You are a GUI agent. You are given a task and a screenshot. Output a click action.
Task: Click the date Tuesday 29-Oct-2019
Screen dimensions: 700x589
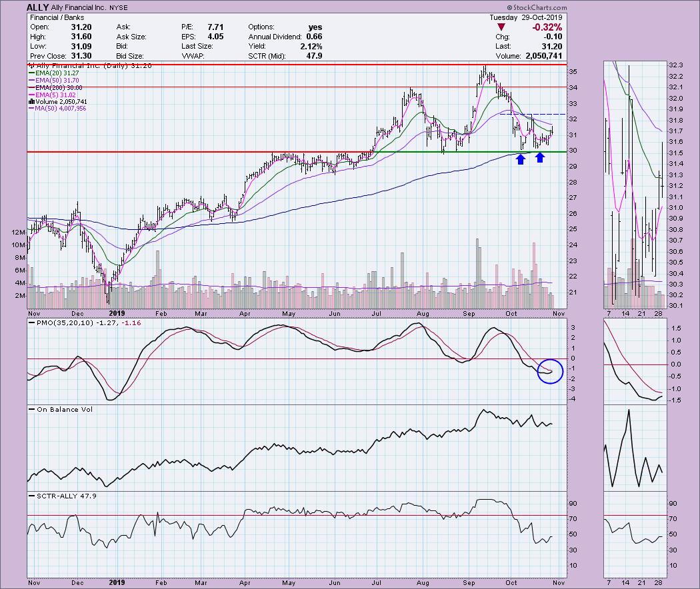(x=526, y=17)
